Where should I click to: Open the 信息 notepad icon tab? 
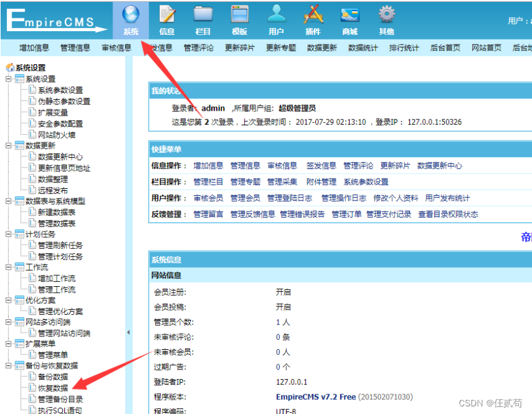[167, 20]
